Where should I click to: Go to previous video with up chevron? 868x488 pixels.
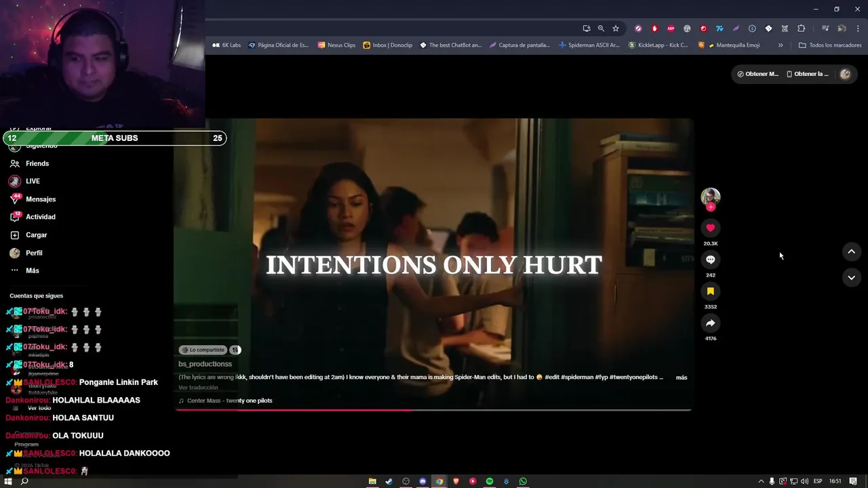[851, 251]
